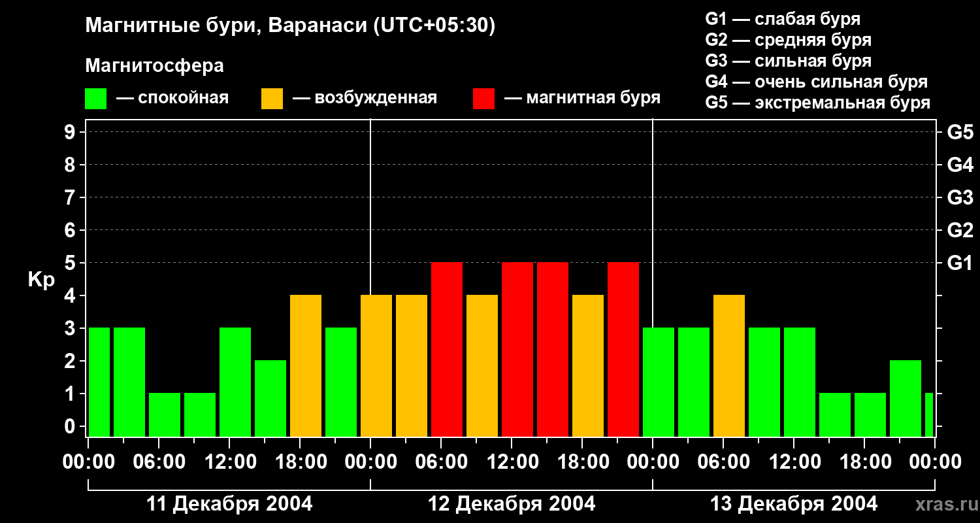This screenshot has height=523, width=980.
Task: Click the '06:00' time label for 11 Декабря
Action: 159,462
